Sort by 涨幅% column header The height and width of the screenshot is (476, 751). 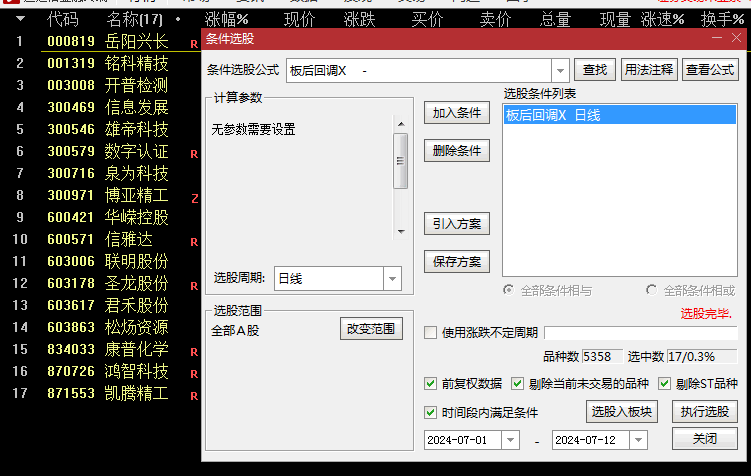[227, 19]
